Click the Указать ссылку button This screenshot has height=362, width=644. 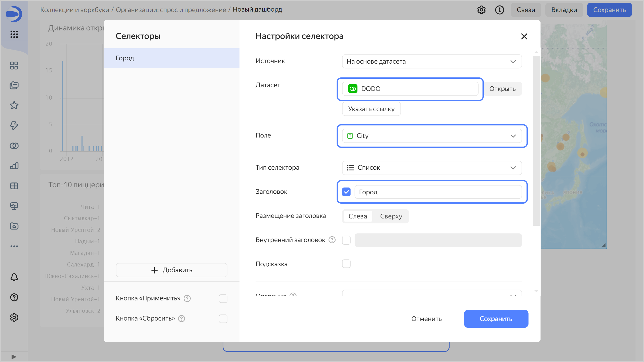(x=371, y=109)
